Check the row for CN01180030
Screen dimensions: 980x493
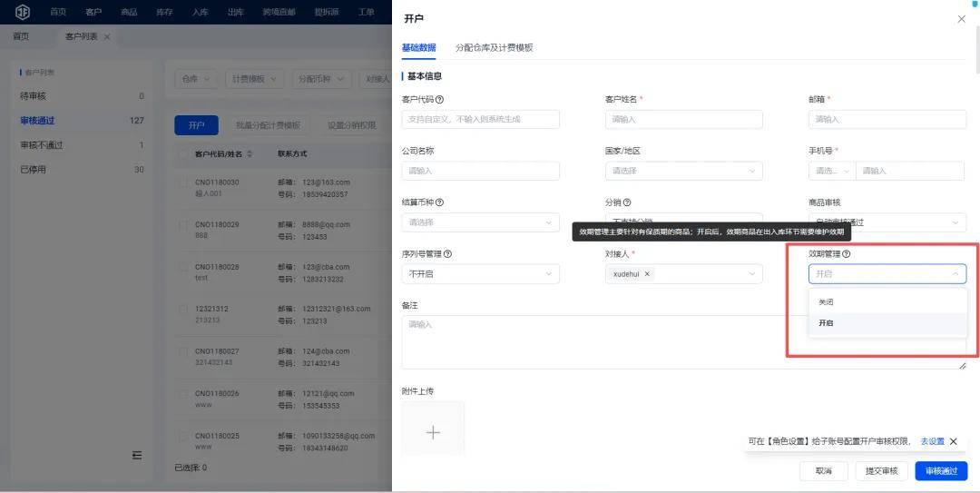pos(183,182)
